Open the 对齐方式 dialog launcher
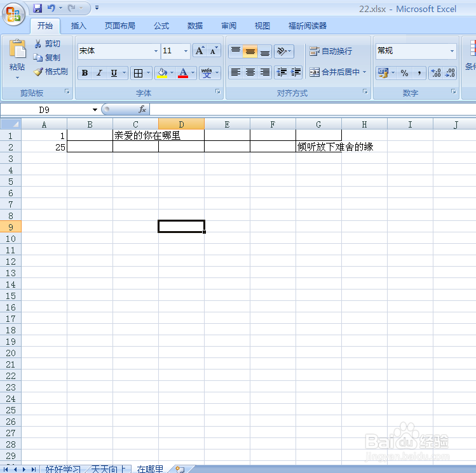 (365, 91)
